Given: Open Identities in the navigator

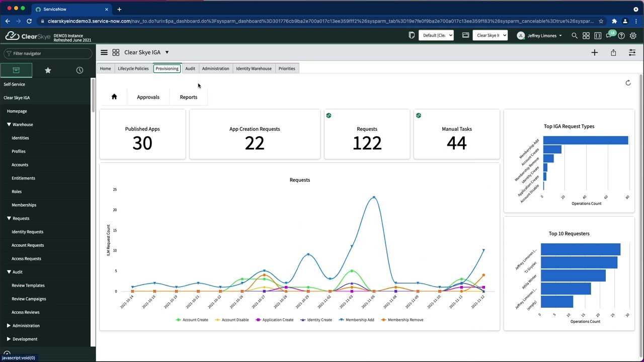Looking at the screenshot, I should (20, 138).
